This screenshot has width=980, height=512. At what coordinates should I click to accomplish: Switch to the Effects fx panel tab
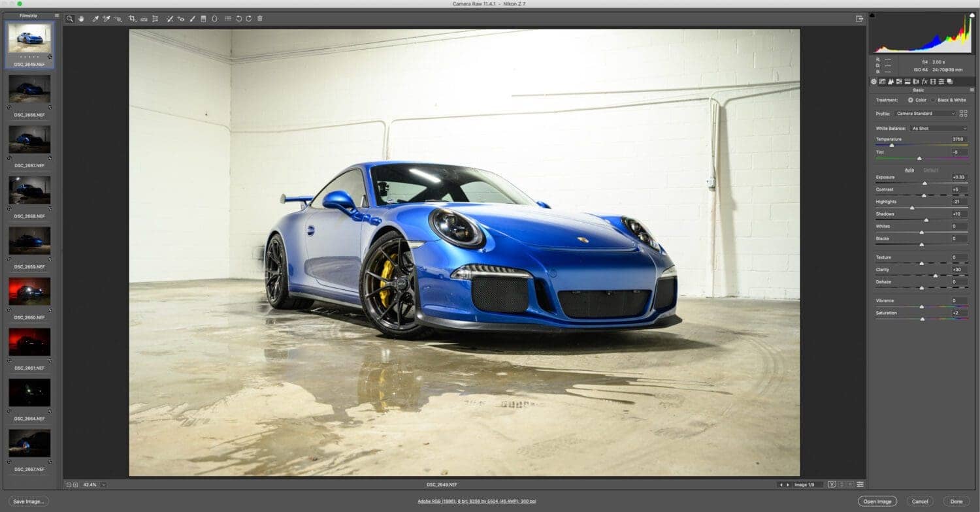click(x=924, y=82)
